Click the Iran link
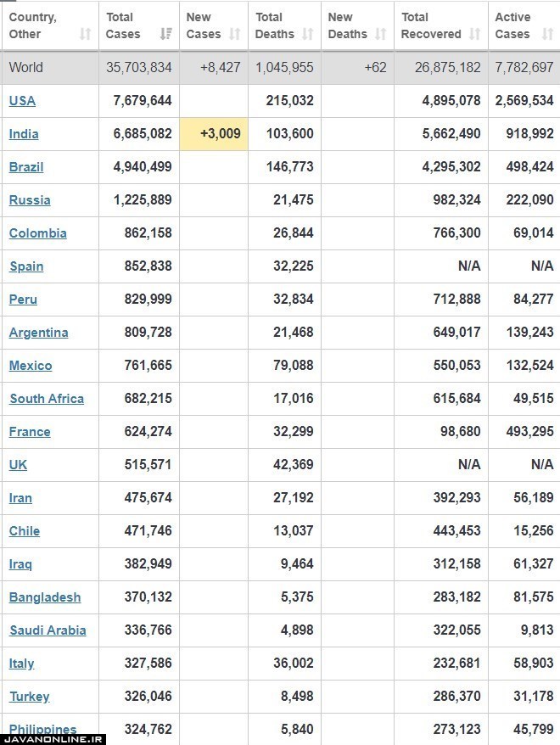This screenshot has width=560, height=745. (x=20, y=498)
